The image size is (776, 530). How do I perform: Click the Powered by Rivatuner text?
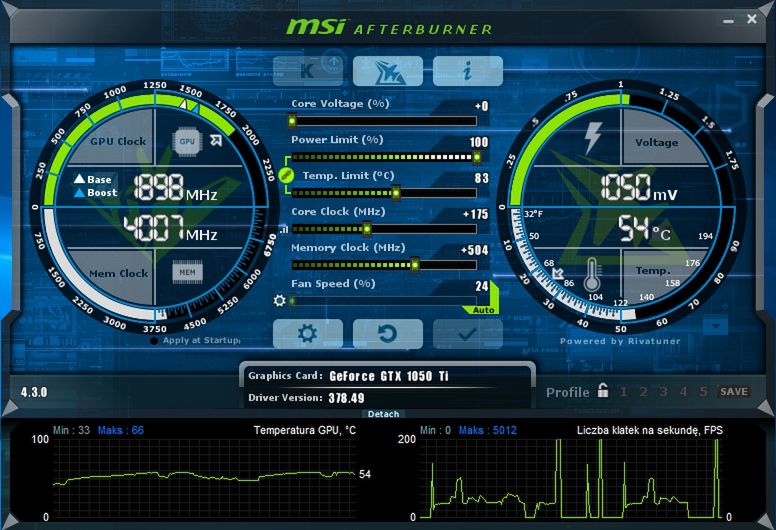tap(620, 341)
